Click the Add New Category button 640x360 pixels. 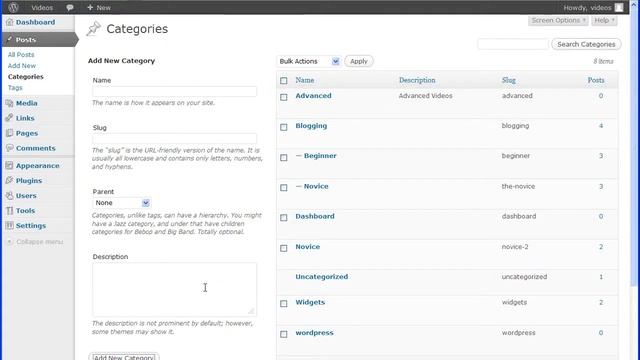click(124, 356)
